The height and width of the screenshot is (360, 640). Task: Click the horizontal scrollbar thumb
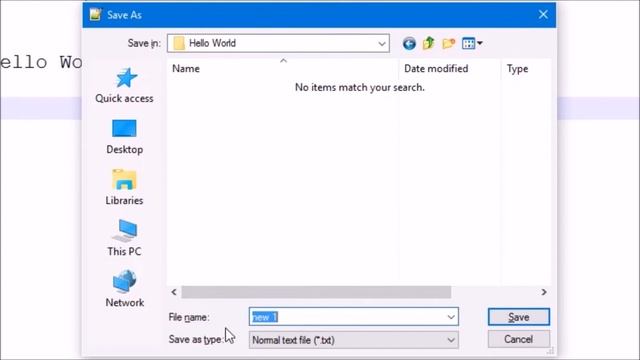point(316,292)
